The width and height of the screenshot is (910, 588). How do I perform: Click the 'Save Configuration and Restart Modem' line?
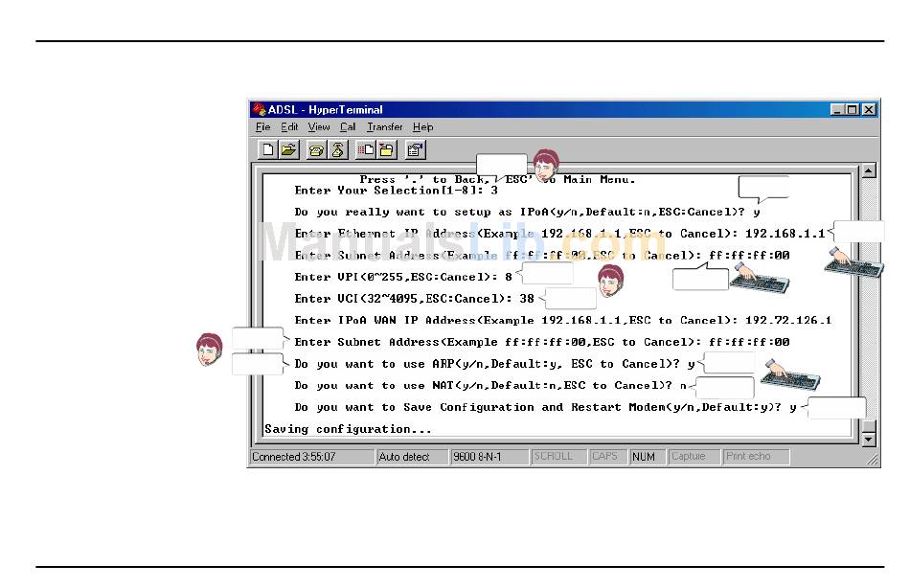546,407
